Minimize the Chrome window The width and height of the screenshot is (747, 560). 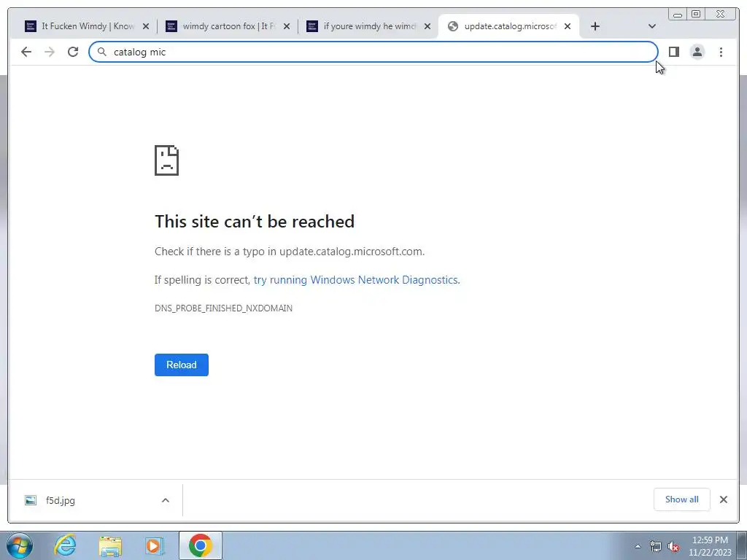(678, 15)
